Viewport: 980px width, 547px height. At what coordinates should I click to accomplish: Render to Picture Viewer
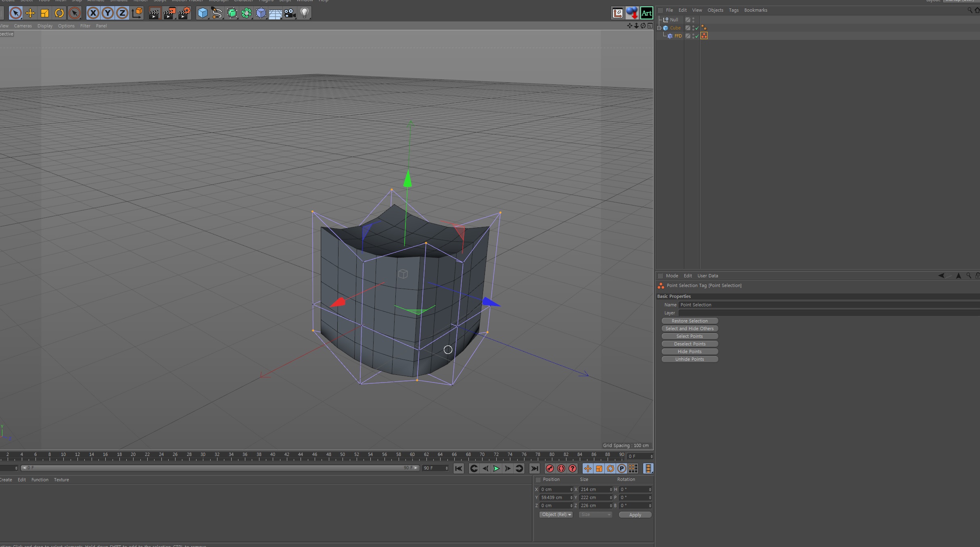pos(169,13)
